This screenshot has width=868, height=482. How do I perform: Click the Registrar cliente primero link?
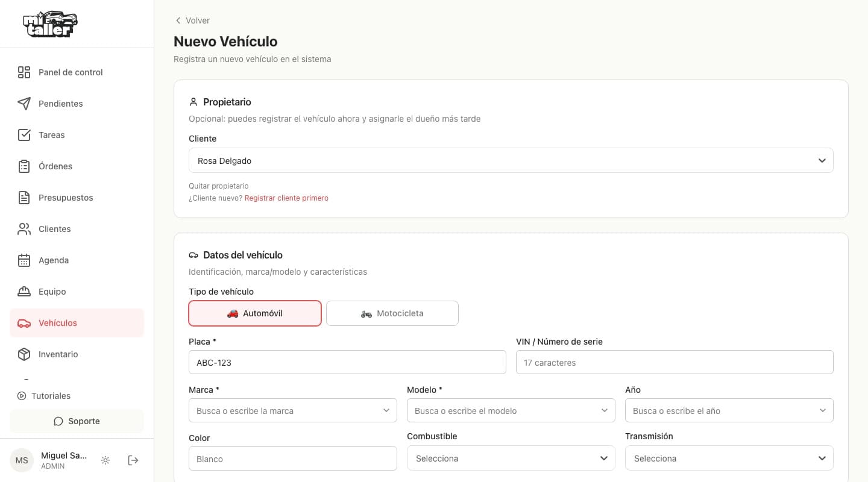[x=286, y=198]
